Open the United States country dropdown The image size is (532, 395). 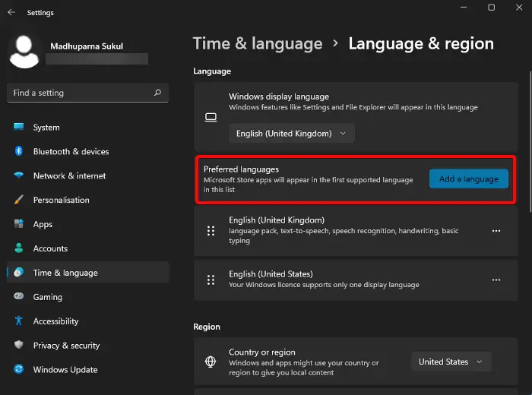click(x=451, y=362)
